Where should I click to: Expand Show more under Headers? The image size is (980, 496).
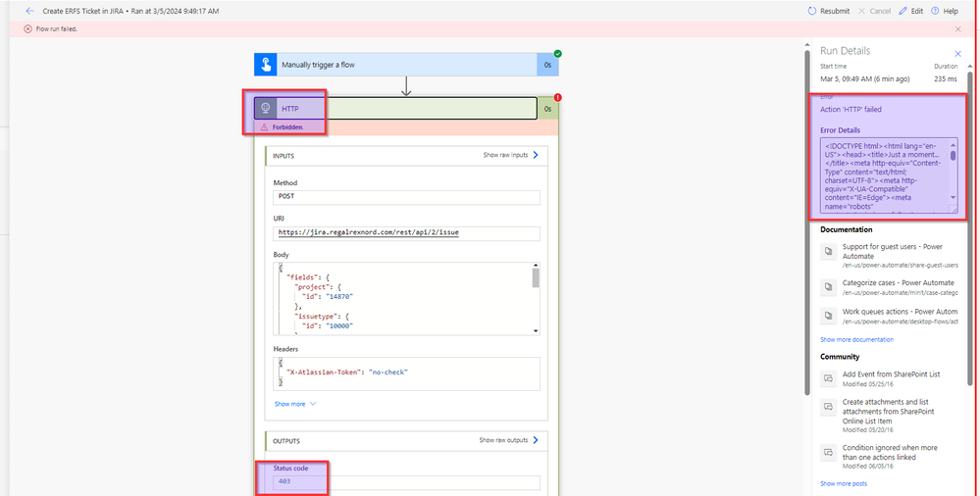coord(295,404)
